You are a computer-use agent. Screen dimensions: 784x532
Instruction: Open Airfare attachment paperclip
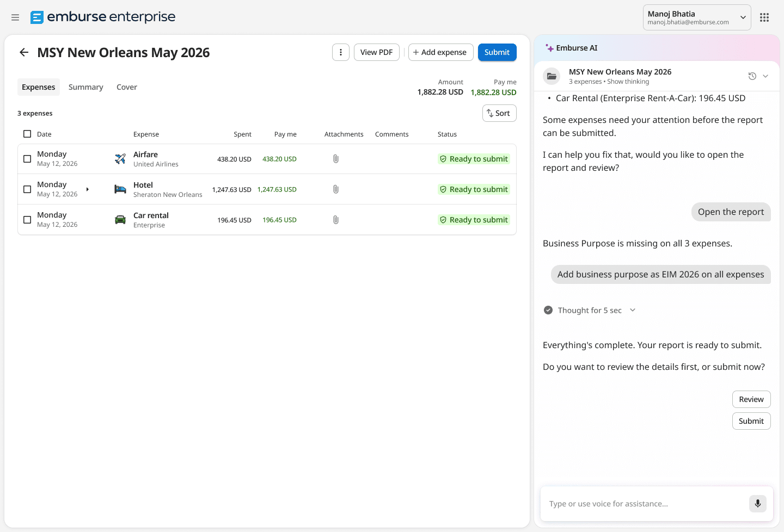pyautogui.click(x=336, y=159)
